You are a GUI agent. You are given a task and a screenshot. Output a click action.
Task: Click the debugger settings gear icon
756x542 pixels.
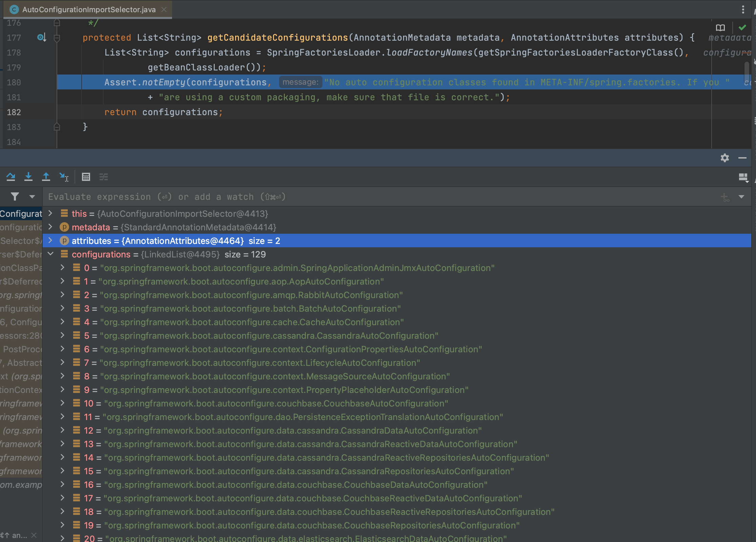[x=724, y=158]
